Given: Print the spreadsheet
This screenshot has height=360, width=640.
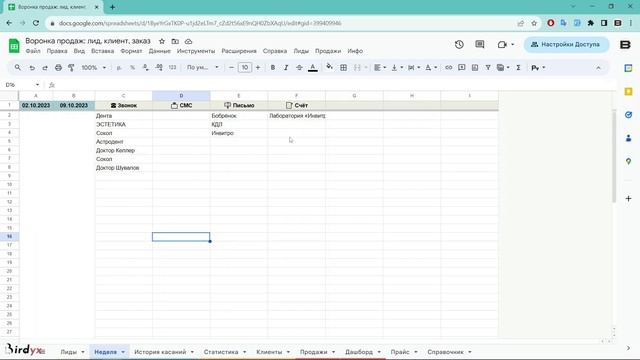Looking at the screenshot, I should 58,67.
